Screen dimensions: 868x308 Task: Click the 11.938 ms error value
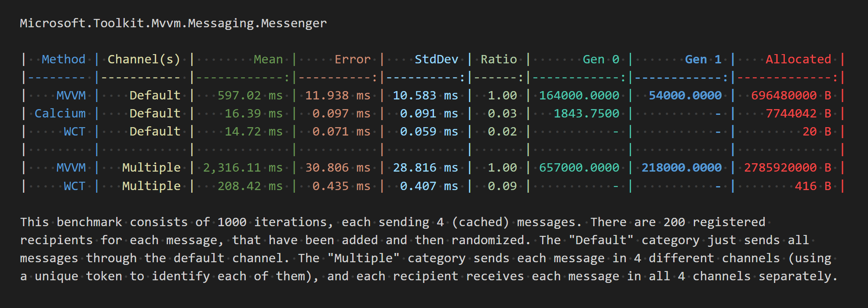coord(338,95)
